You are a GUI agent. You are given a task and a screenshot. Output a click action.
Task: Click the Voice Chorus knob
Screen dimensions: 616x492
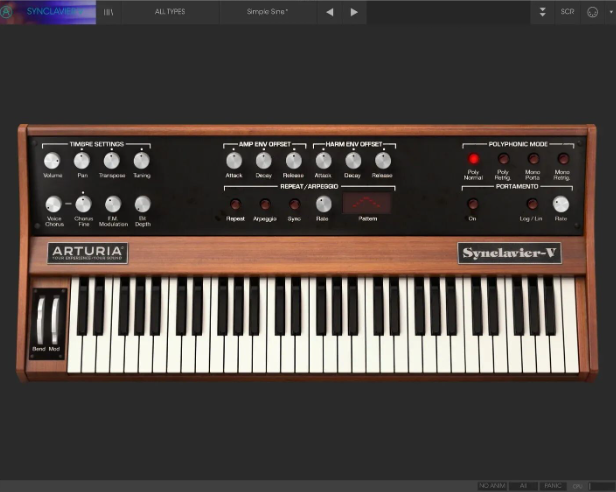[53, 204]
